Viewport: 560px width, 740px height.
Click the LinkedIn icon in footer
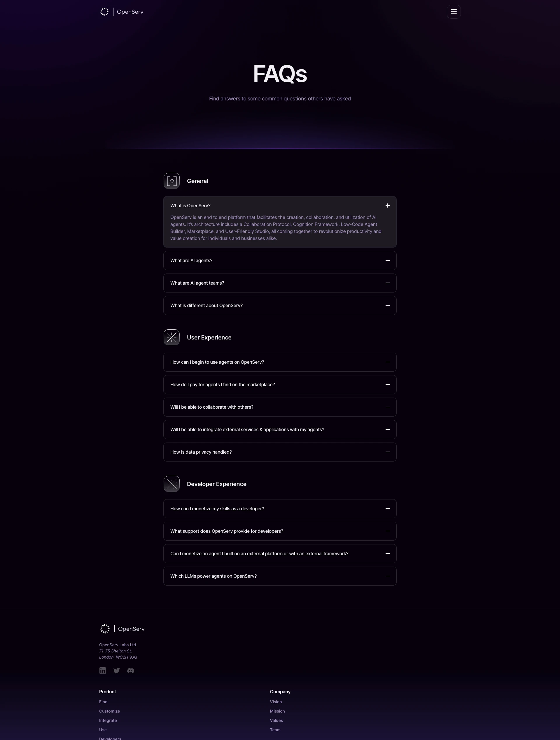click(x=103, y=670)
